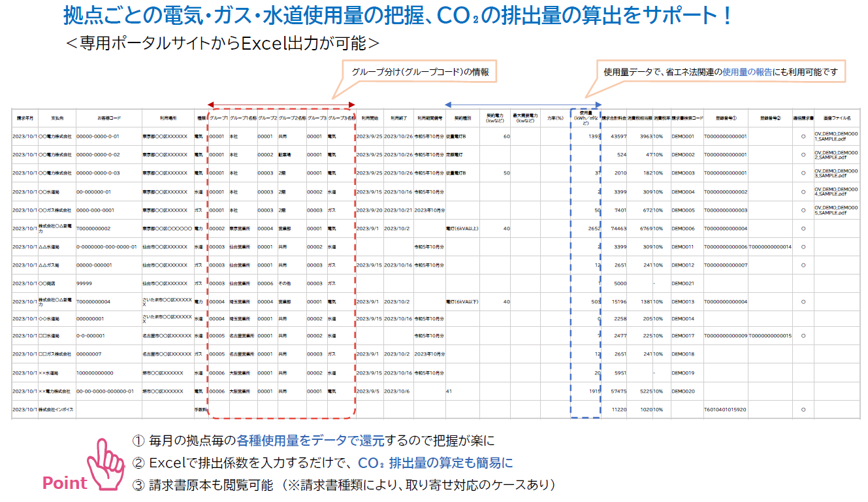Click usage end date 2023/10/6

(x=396, y=392)
